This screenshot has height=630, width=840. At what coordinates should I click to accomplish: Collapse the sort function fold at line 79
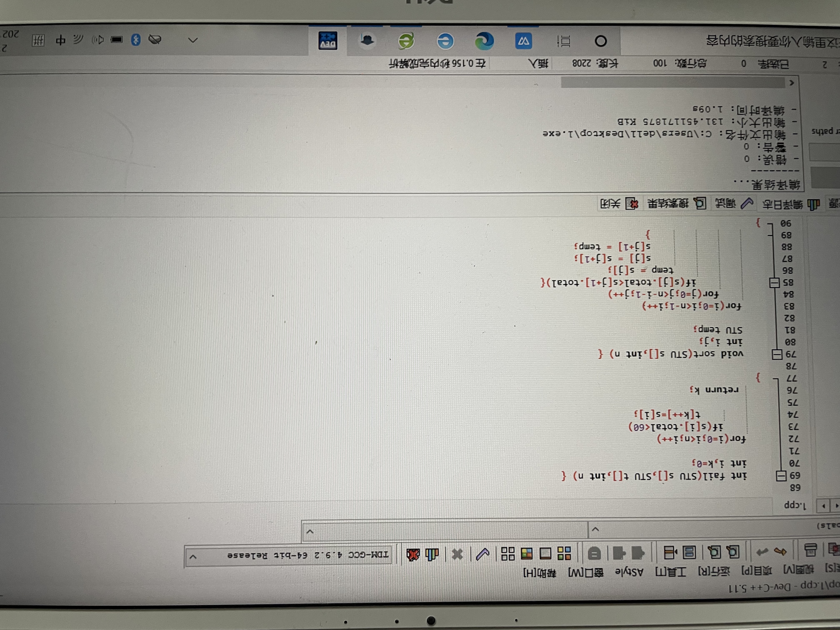777,355
